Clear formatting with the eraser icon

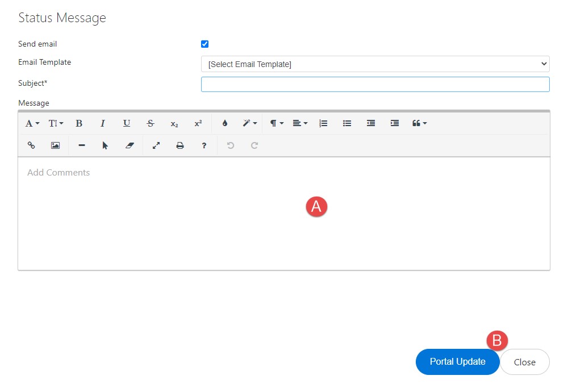[x=130, y=145]
